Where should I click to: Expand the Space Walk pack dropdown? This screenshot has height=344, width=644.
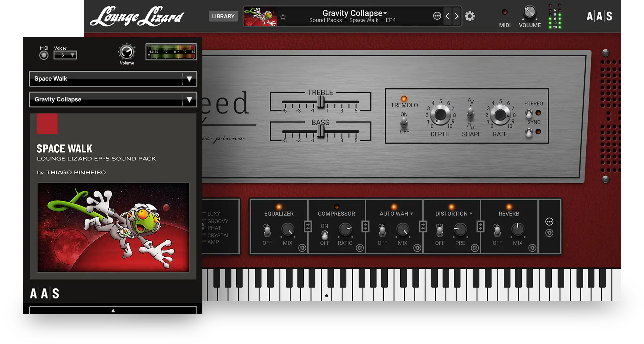pos(189,79)
